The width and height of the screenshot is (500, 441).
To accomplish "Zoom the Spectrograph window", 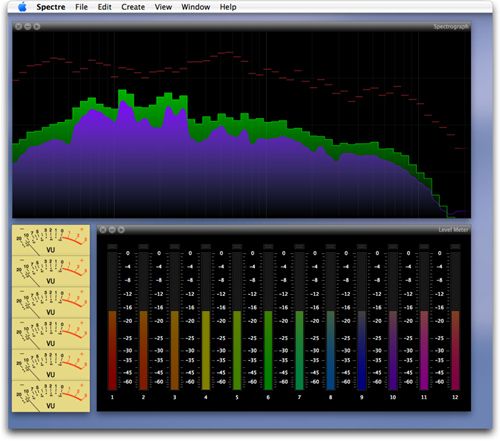I will click(37, 26).
